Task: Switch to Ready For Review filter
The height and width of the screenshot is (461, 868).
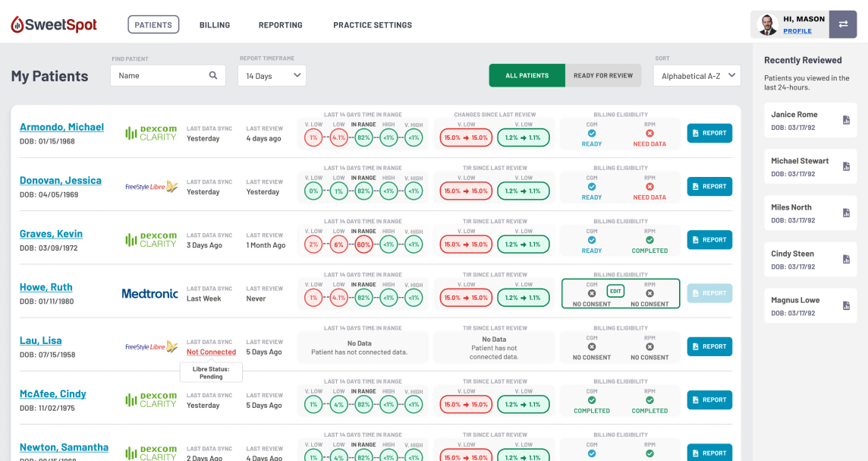Action: click(603, 76)
